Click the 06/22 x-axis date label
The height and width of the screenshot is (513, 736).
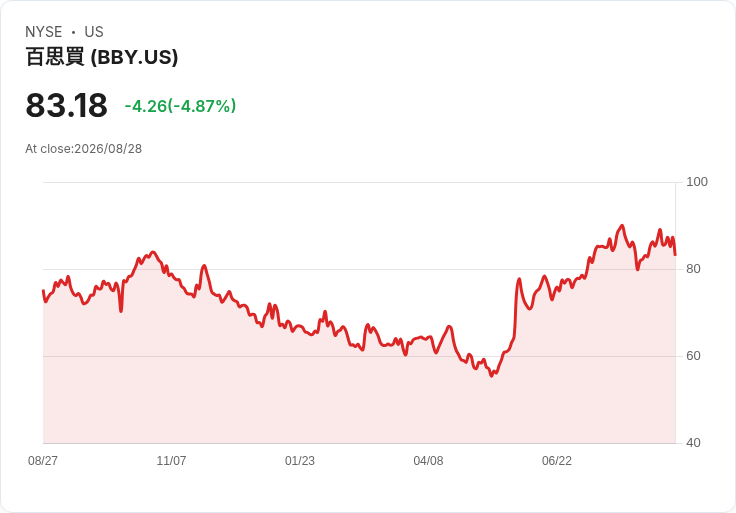557,461
